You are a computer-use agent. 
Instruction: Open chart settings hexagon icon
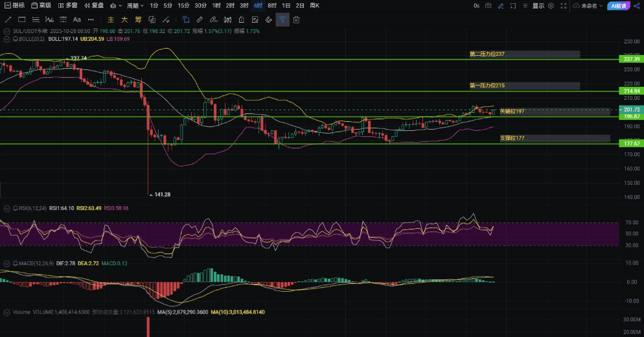click(551, 5)
